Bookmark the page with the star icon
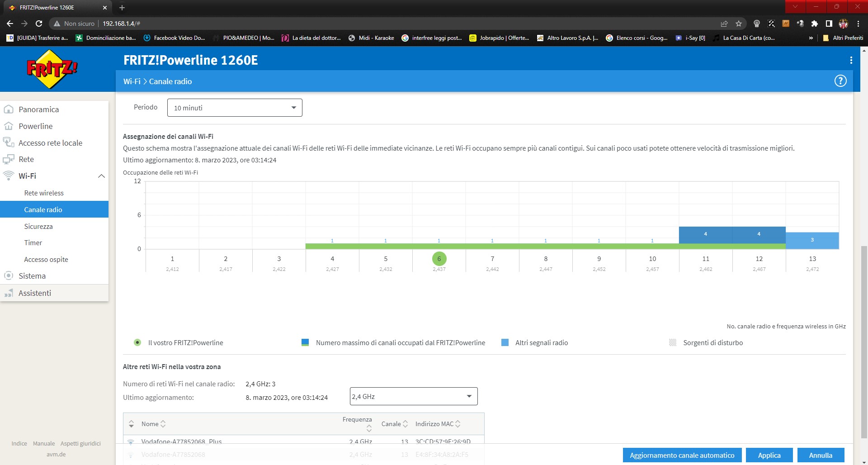Screen dimensions: 868x465 click(739, 24)
